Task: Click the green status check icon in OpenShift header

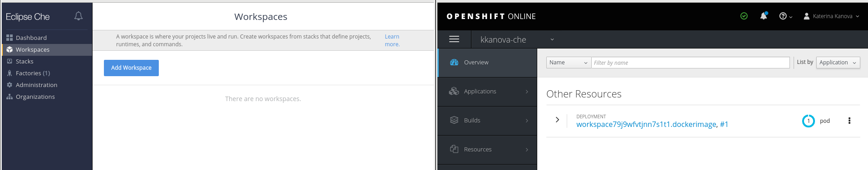Action: click(744, 16)
